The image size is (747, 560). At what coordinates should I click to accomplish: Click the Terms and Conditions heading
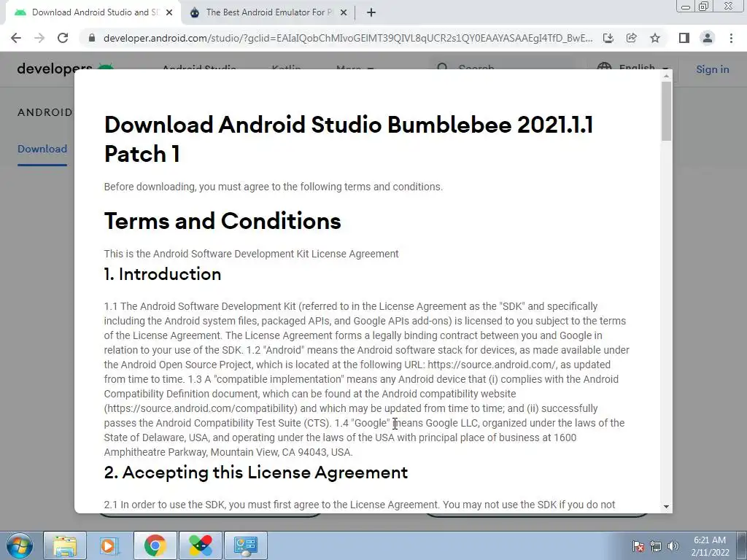coord(222,221)
